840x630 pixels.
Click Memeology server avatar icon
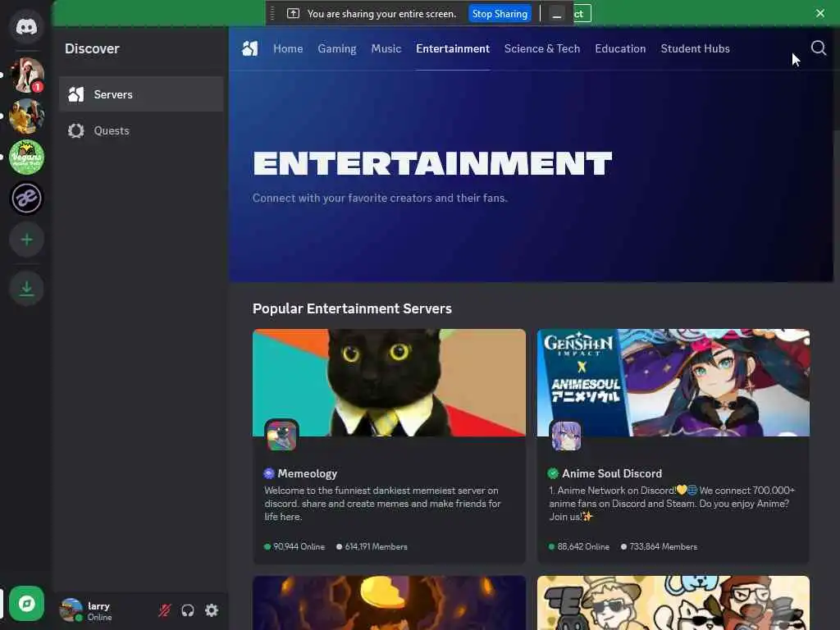282,436
